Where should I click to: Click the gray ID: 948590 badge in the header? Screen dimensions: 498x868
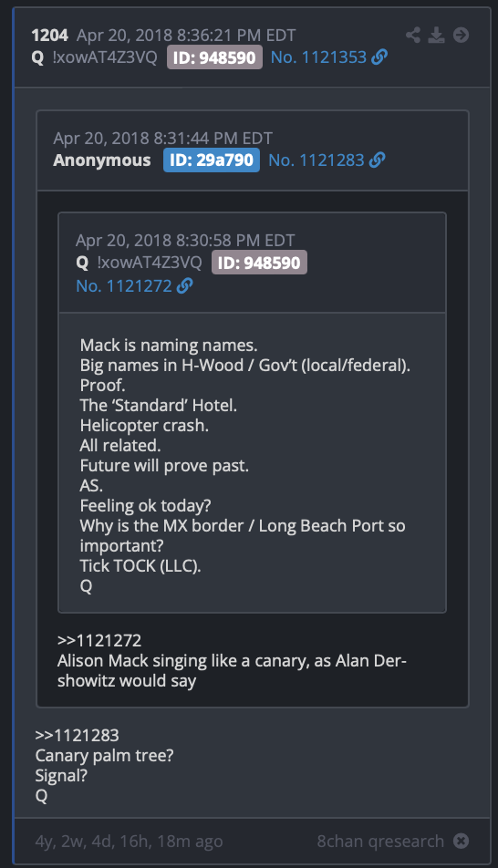(214, 57)
